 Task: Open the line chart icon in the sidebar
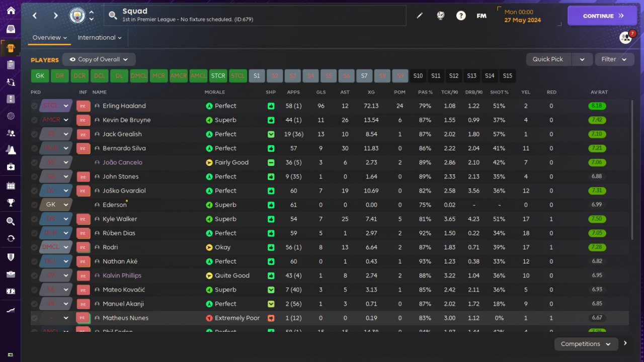coord(11,310)
